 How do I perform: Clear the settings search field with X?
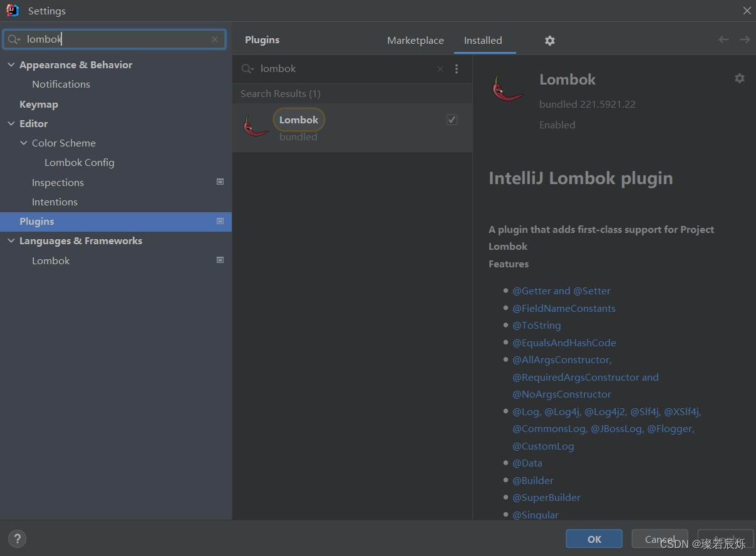click(215, 39)
